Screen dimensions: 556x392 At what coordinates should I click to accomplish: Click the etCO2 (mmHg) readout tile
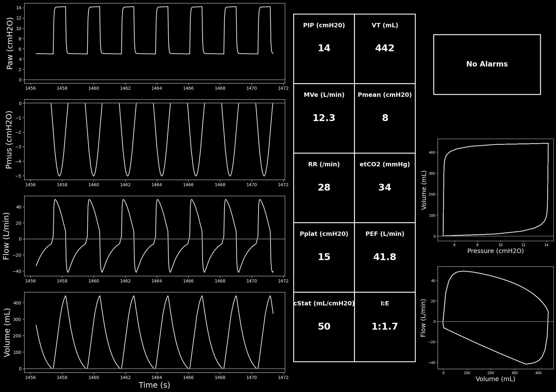(385, 188)
